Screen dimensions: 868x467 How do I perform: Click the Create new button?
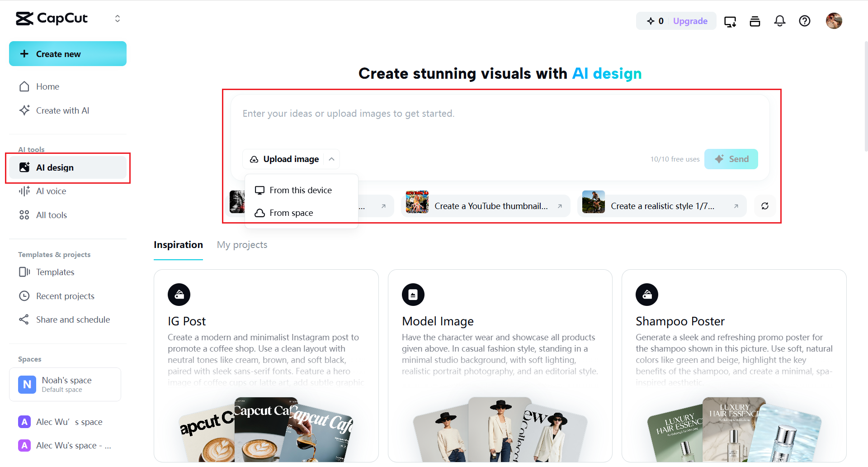click(x=68, y=54)
